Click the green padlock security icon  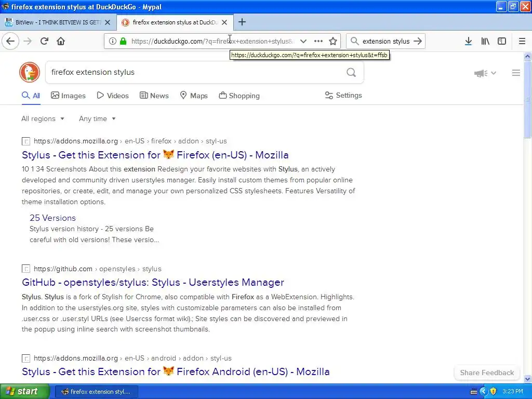click(123, 41)
